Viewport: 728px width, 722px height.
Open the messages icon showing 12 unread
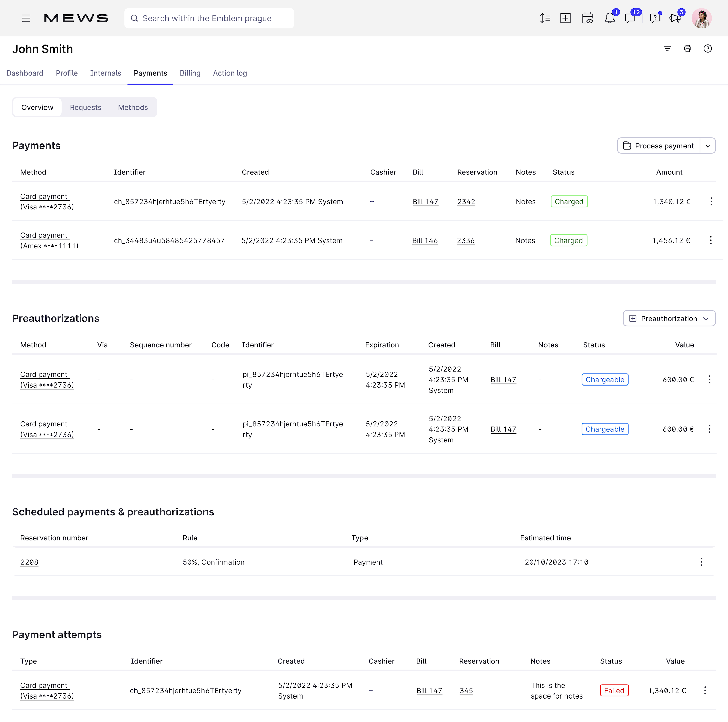click(631, 18)
